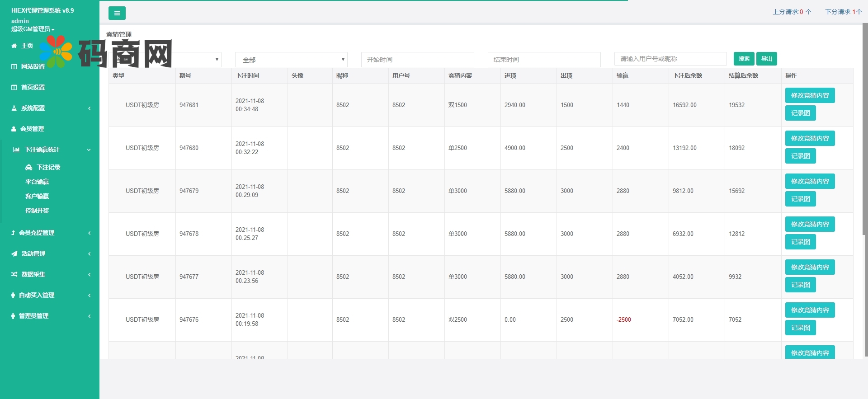Click the 下注输赢统计 chart icon
Screen dimensions: 868x399
[16, 150]
